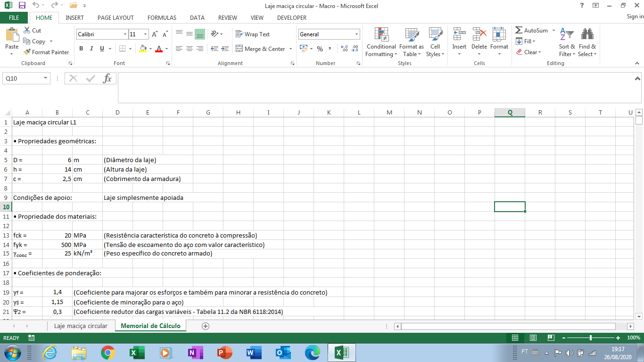Expand the Name Box dropdown for Q10
644x362 pixels.
pyautogui.click(x=46, y=78)
